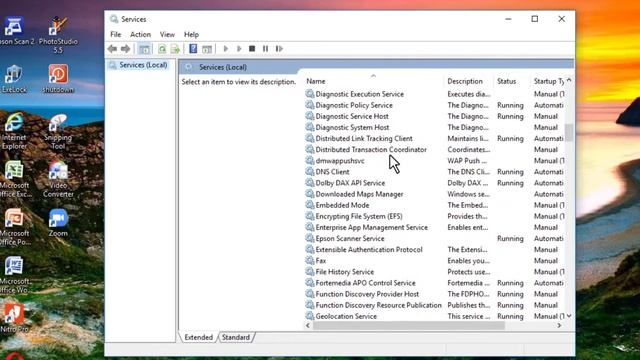Image resolution: width=640 pixels, height=360 pixels.
Task: Toggle the Show/Hide Action Pane icon
Action: (207, 49)
